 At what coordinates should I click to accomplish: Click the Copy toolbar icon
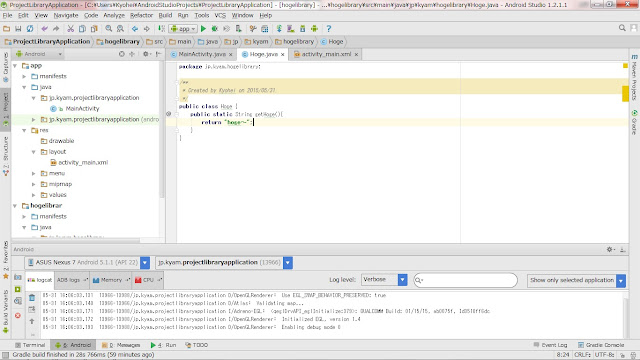(x=82, y=29)
